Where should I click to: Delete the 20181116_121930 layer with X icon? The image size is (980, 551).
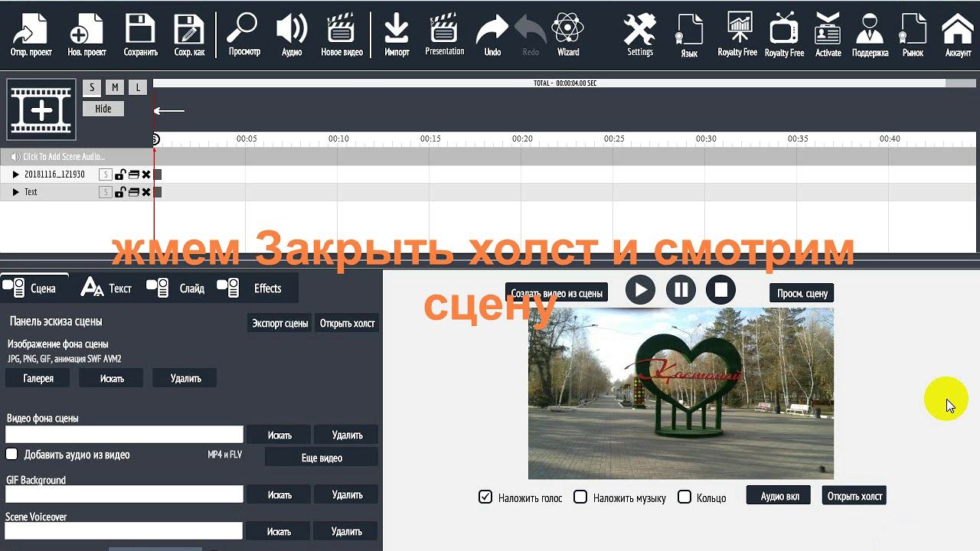click(x=146, y=174)
